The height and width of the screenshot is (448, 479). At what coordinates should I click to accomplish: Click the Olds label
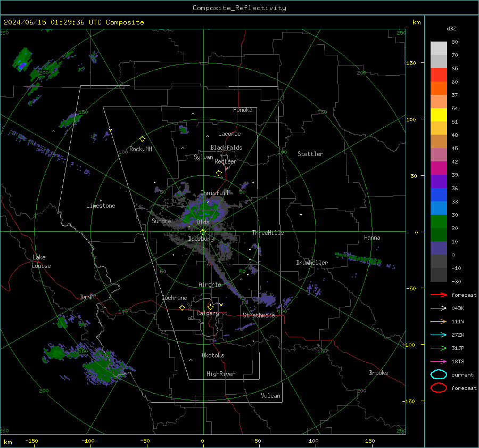[203, 222]
